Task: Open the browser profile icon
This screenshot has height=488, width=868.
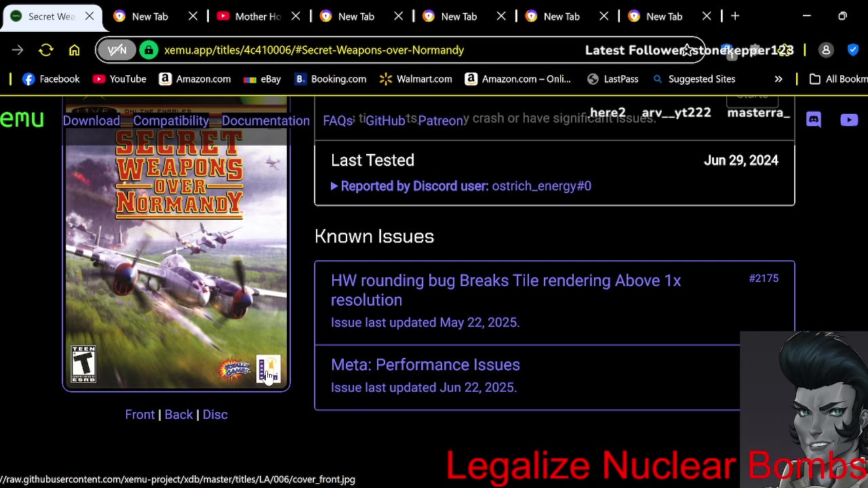Action: point(826,50)
